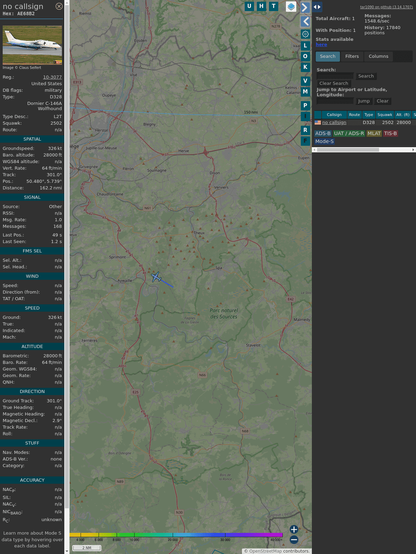Screen dimensions: 416x554
Task: Toggle the P button on map sidebar
Action: 305,105
